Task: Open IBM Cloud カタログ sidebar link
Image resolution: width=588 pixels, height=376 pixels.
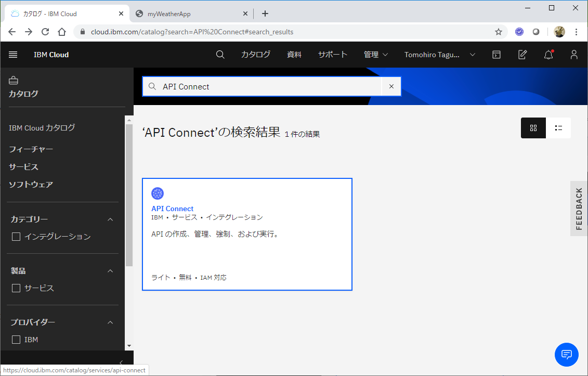Action: [x=42, y=128]
